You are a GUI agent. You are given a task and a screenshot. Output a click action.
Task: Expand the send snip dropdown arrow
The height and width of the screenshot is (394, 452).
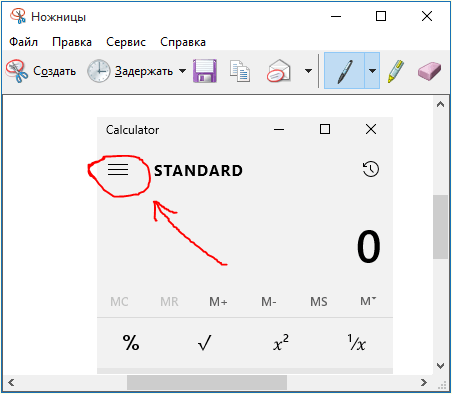click(x=308, y=71)
